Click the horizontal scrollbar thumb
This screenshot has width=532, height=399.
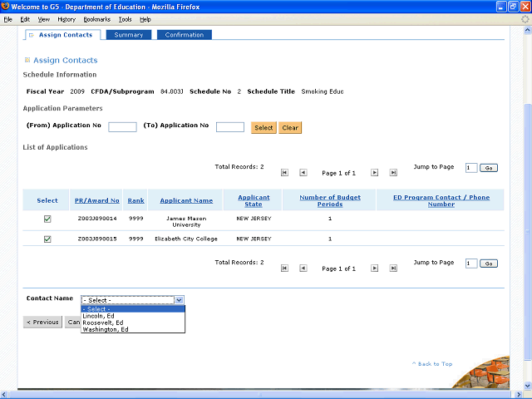(x=259, y=395)
